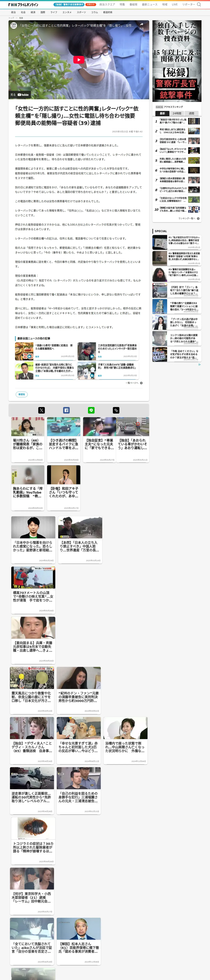The image size is (210, 980).
Task: Open video on YouTube via watch button
Action: [x=20, y=95]
